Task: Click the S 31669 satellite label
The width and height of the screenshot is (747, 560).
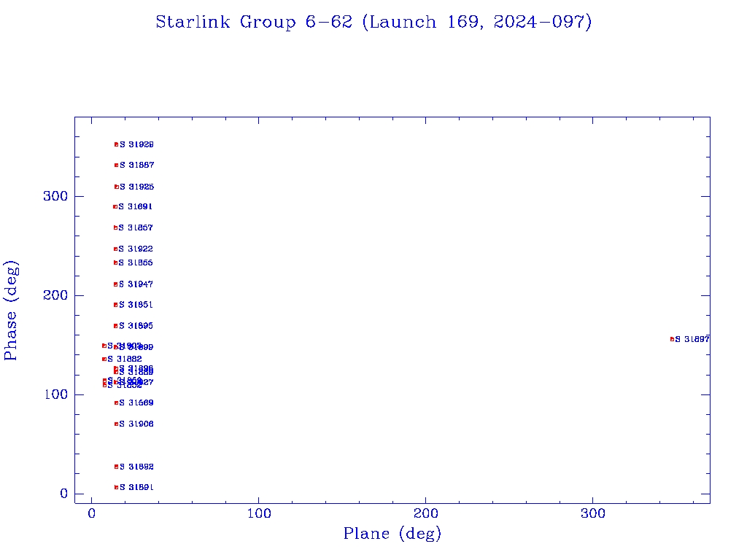Action: [x=136, y=402]
